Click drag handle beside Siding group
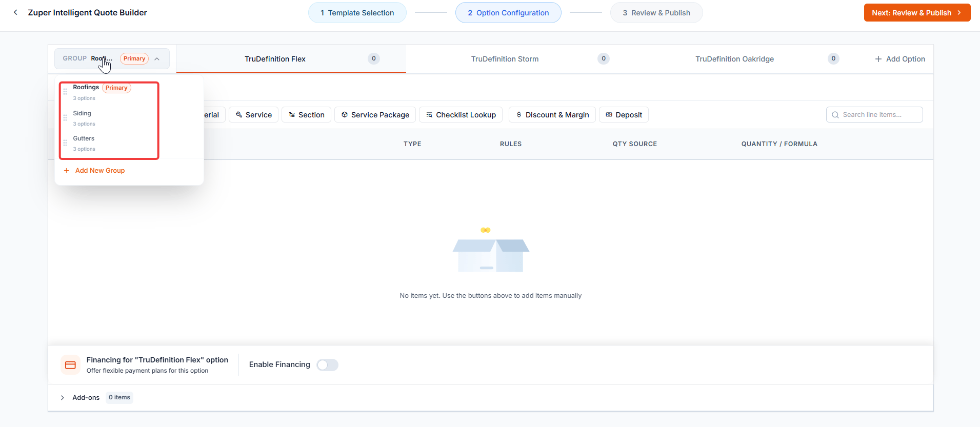The image size is (980, 427). (x=65, y=118)
